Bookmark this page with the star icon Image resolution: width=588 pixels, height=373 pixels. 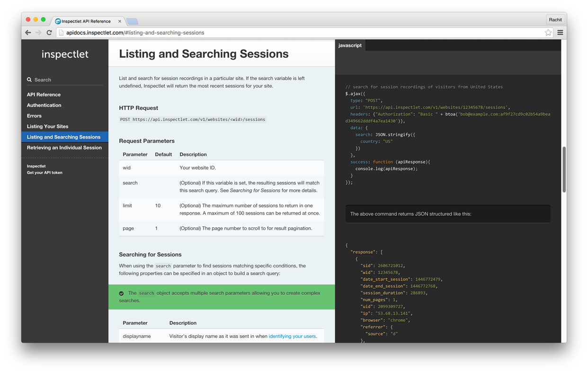tap(548, 33)
